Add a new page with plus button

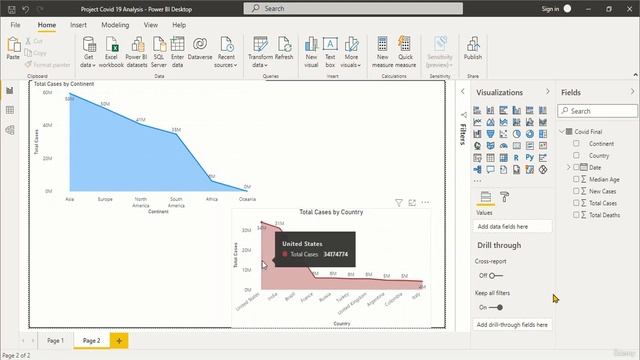pos(119,341)
